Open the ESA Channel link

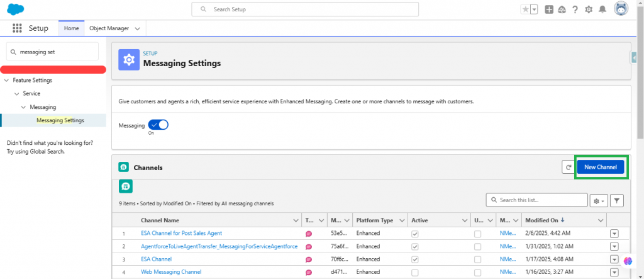[x=156, y=259]
